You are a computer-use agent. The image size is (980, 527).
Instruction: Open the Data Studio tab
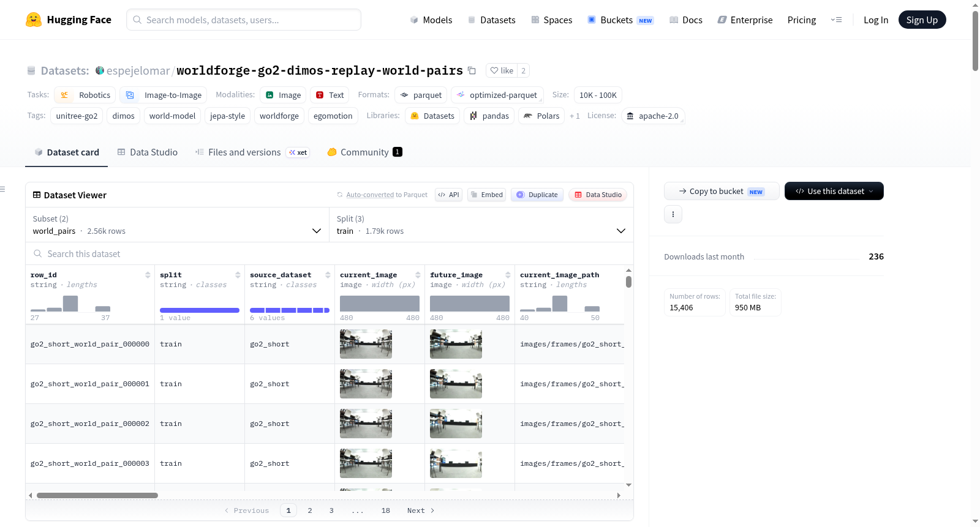[x=148, y=152]
